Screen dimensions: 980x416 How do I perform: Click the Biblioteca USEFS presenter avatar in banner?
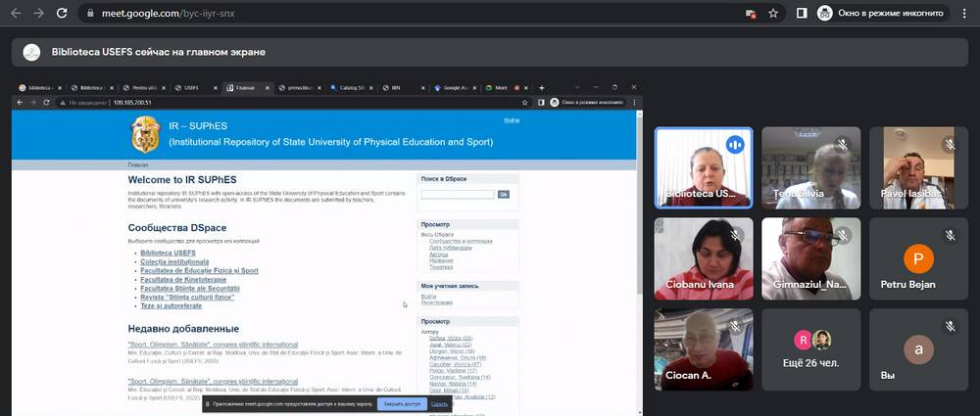pyautogui.click(x=32, y=53)
